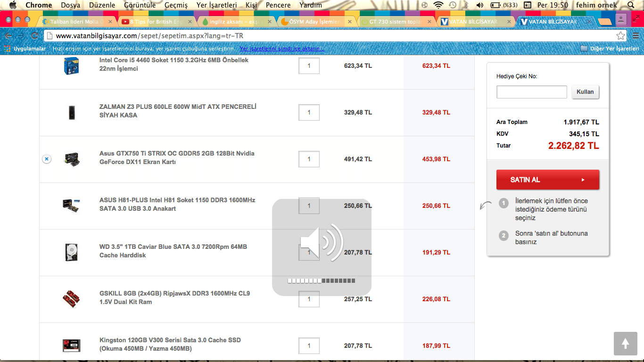Open the Apple menu
The height and width of the screenshot is (362, 644).
[13, 5]
